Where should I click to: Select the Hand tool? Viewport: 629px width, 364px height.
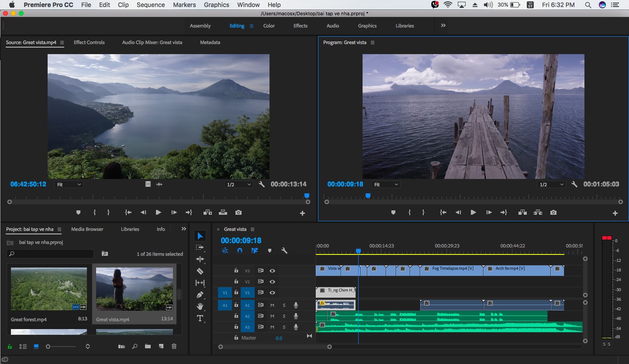click(200, 306)
